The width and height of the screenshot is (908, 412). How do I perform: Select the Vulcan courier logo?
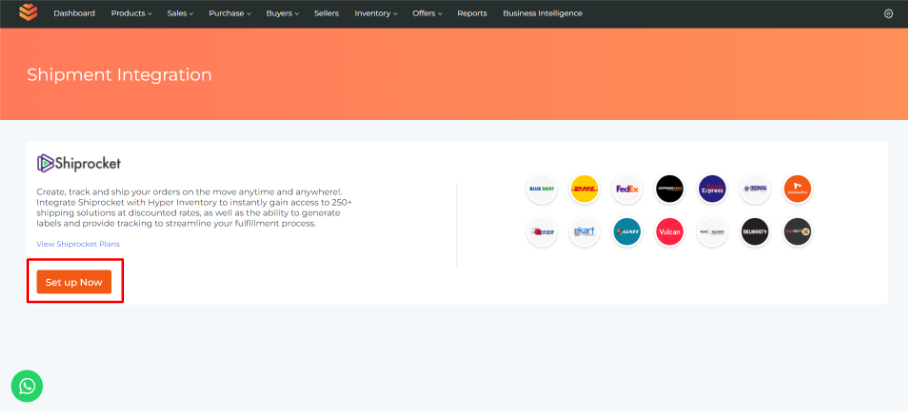(x=669, y=232)
